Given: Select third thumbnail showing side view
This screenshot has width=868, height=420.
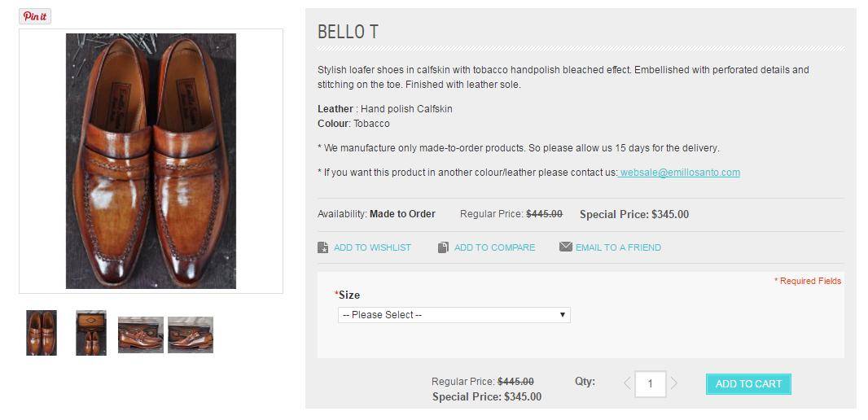Looking at the screenshot, I should [141, 335].
